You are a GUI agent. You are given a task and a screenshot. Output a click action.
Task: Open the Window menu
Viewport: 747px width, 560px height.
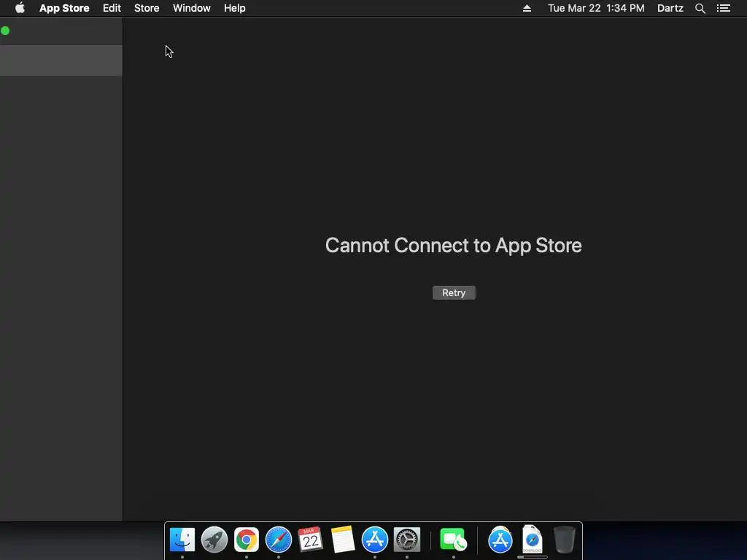[192, 8]
